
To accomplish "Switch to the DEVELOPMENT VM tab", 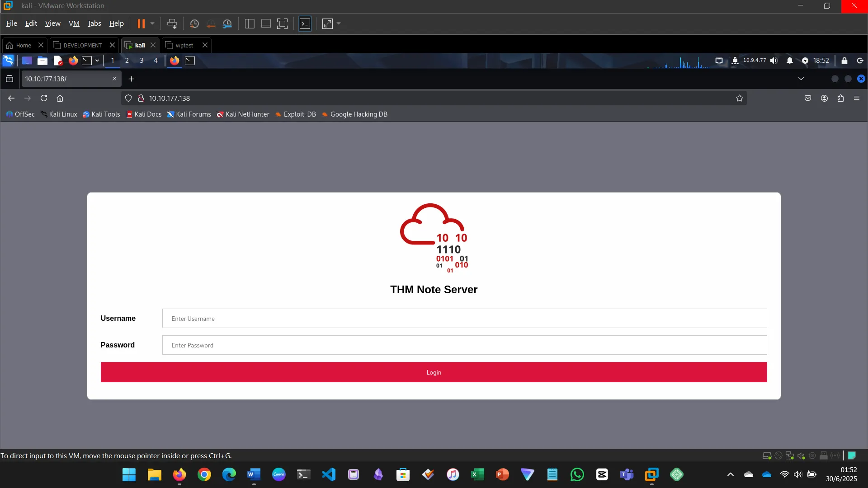I will pos(82,45).
